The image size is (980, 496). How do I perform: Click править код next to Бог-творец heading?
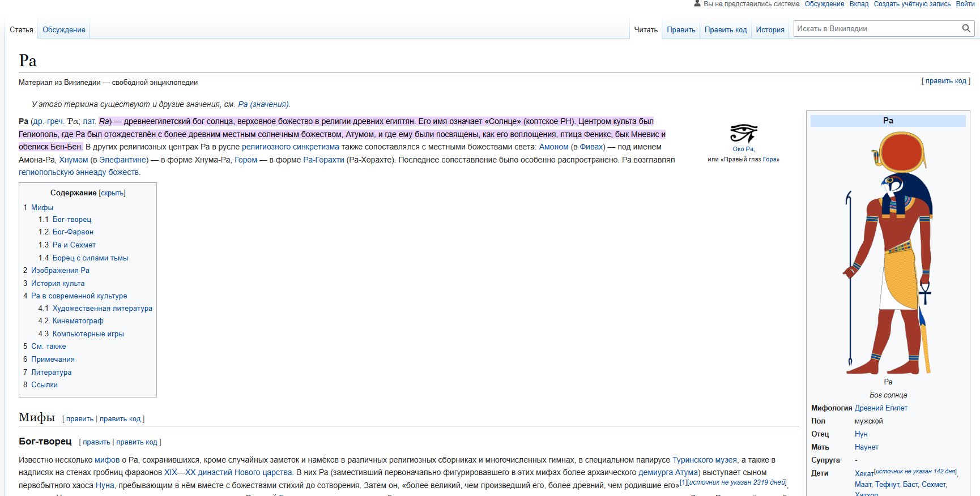click(x=137, y=442)
